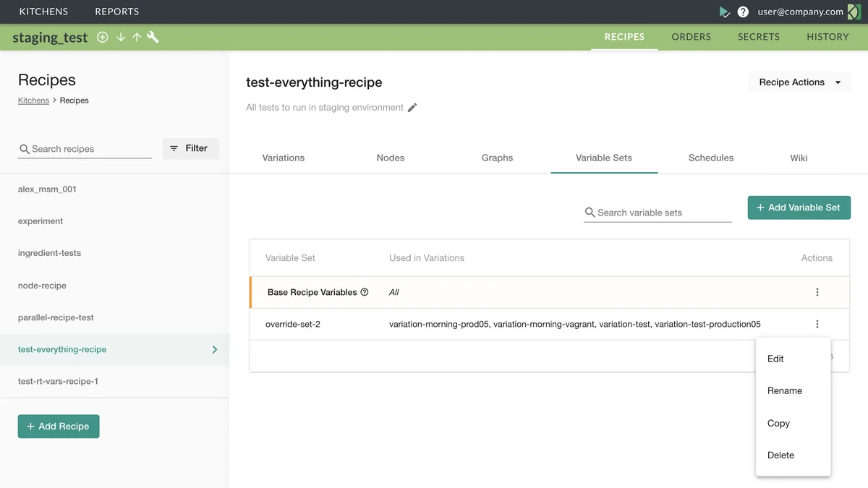Image resolution: width=868 pixels, height=488 pixels.
Task: Open the Kitchens breadcrumb link
Action: [33, 100]
